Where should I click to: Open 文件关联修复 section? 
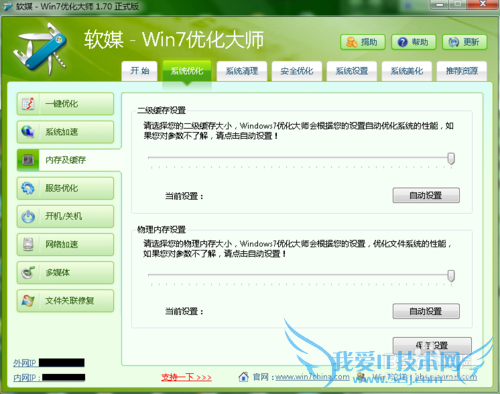[65, 301]
